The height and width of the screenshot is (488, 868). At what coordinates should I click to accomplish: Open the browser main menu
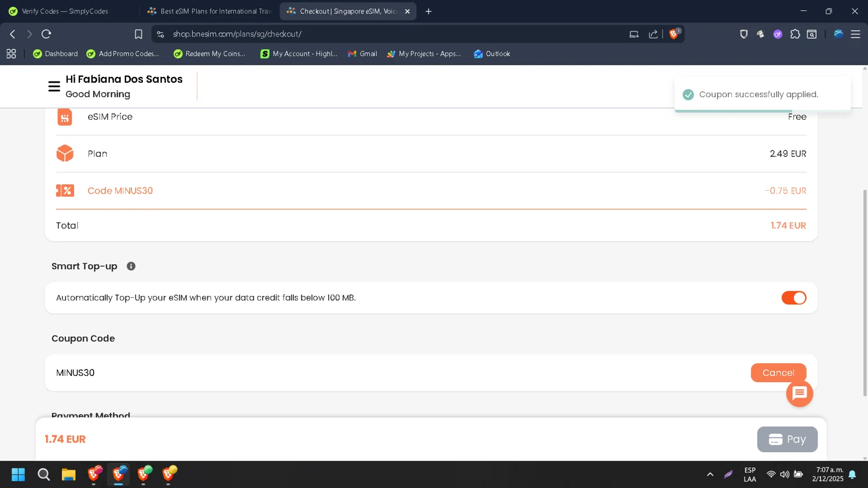(855, 34)
